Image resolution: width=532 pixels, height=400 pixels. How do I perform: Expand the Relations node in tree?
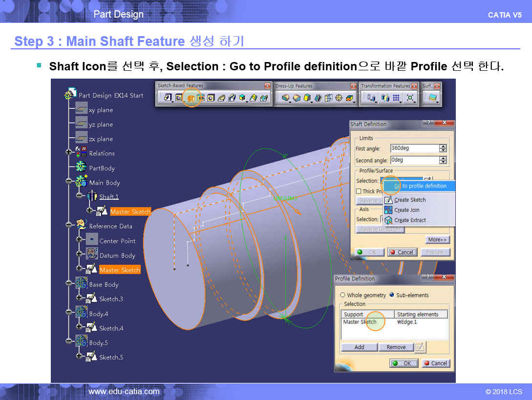(69, 153)
